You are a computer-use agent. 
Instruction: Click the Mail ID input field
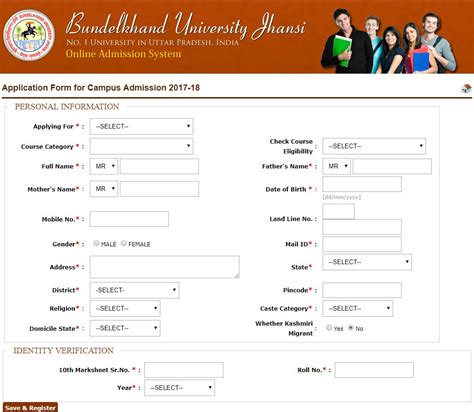[x=362, y=244]
